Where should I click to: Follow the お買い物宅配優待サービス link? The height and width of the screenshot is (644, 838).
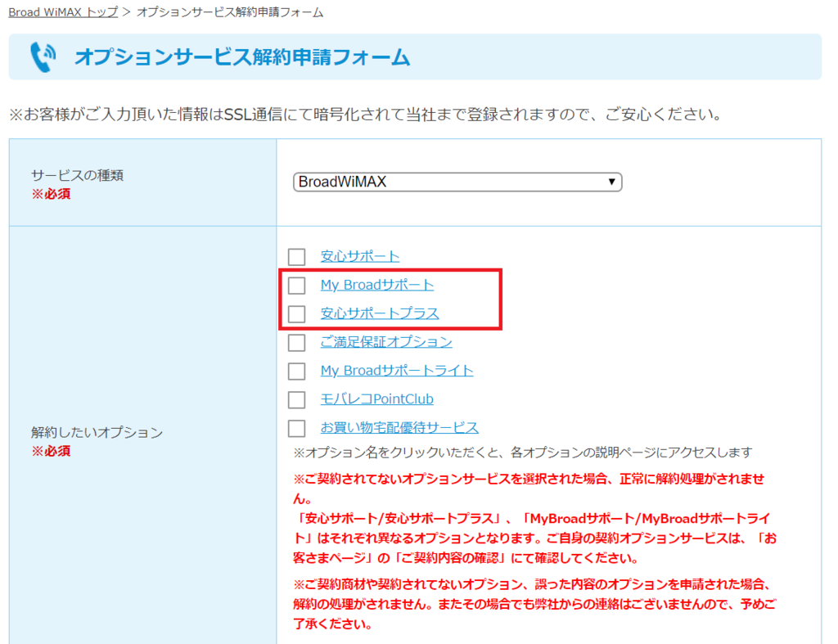pyautogui.click(x=399, y=427)
